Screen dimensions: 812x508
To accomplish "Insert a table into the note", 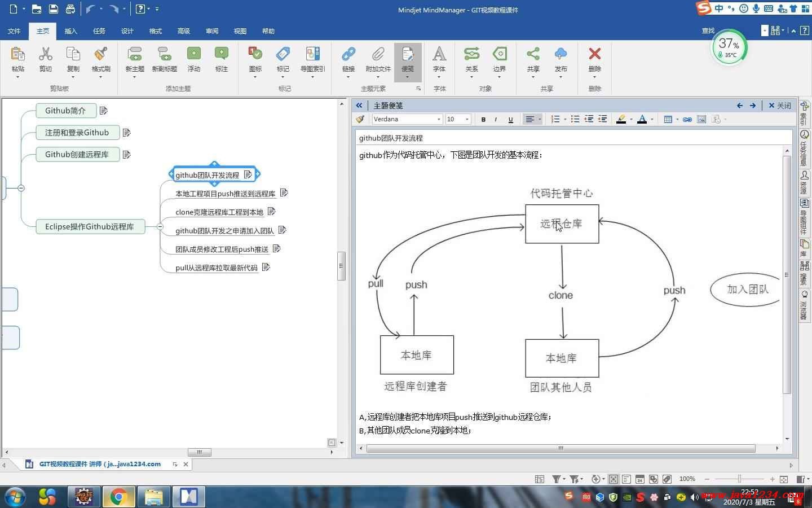I will coord(668,119).
